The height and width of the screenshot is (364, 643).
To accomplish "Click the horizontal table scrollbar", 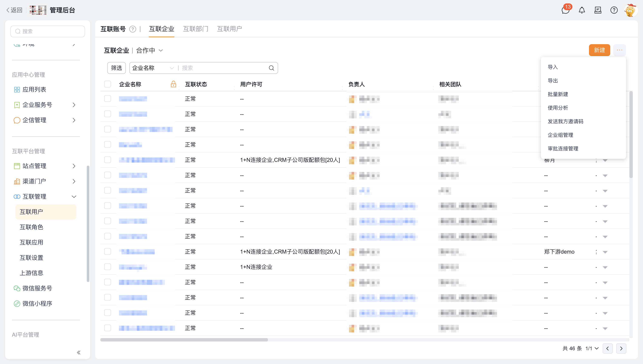I will point(184,340).
